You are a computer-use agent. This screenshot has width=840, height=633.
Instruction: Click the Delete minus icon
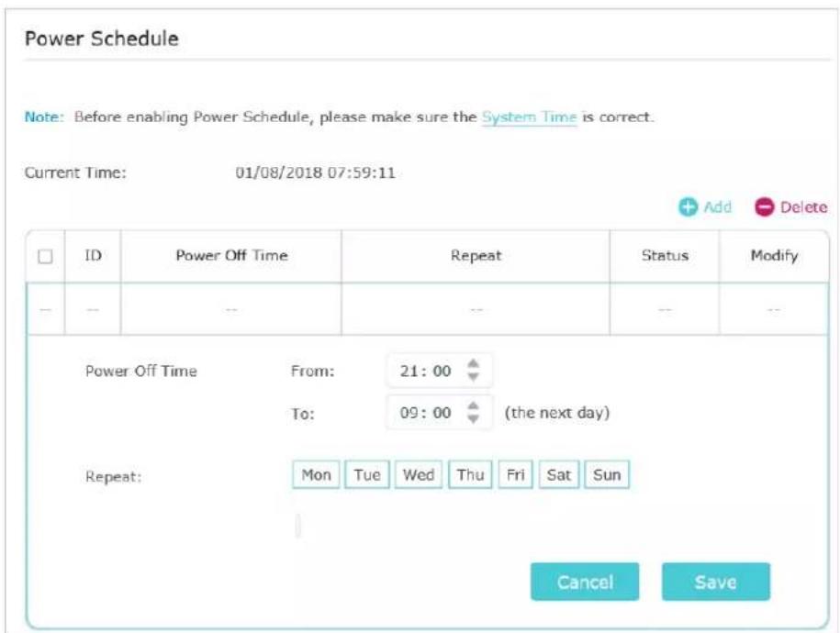tap(765, 206)
